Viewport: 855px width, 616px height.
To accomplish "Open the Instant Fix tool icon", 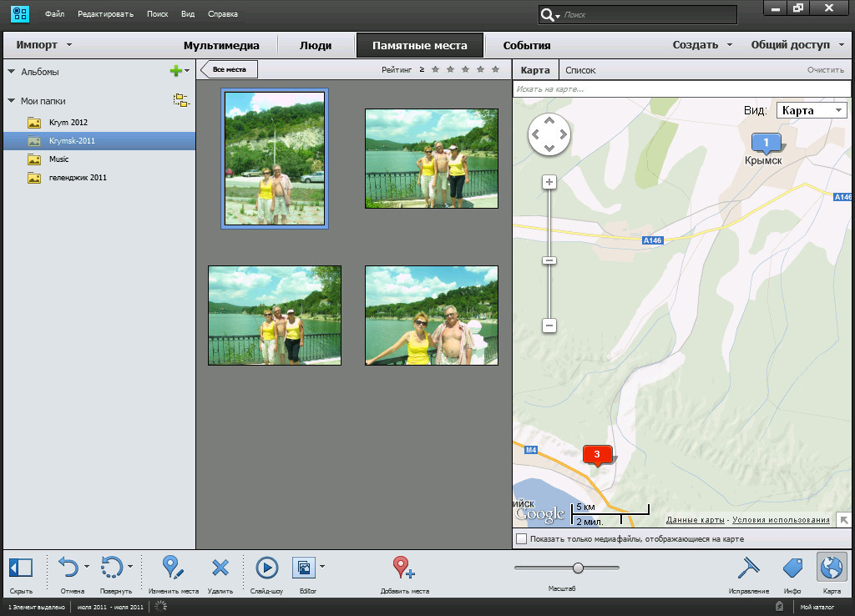I will click(748, 568).
